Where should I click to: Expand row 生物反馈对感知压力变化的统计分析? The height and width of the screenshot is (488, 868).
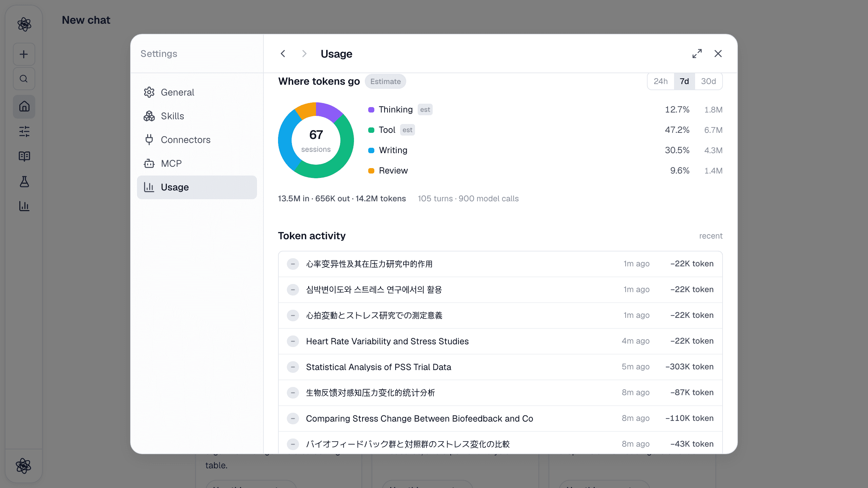(x=293, y=393)
